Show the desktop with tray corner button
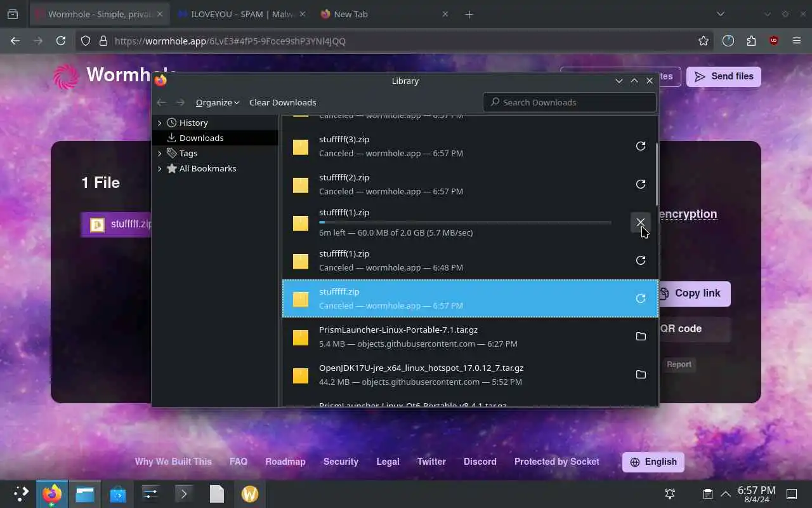The image size is (812, 508). [x=792, y=494]
